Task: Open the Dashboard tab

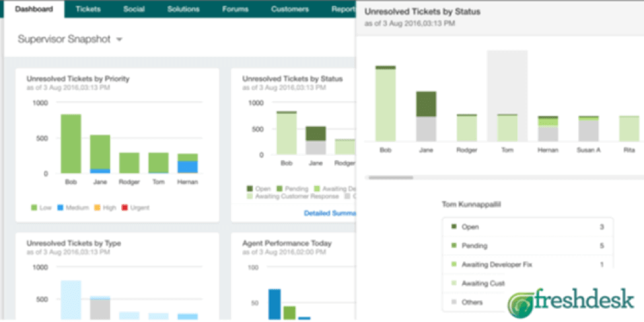Action: [x=34, y=9]
